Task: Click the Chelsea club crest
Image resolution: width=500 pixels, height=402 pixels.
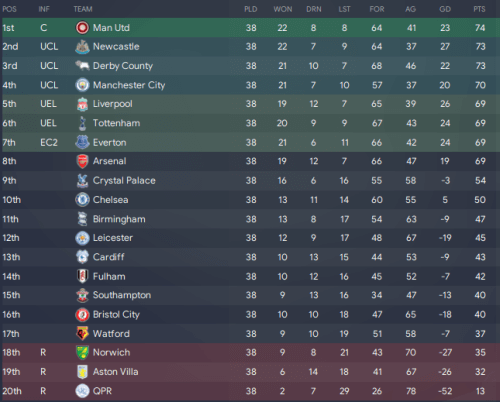Action: tap(82, 200)
